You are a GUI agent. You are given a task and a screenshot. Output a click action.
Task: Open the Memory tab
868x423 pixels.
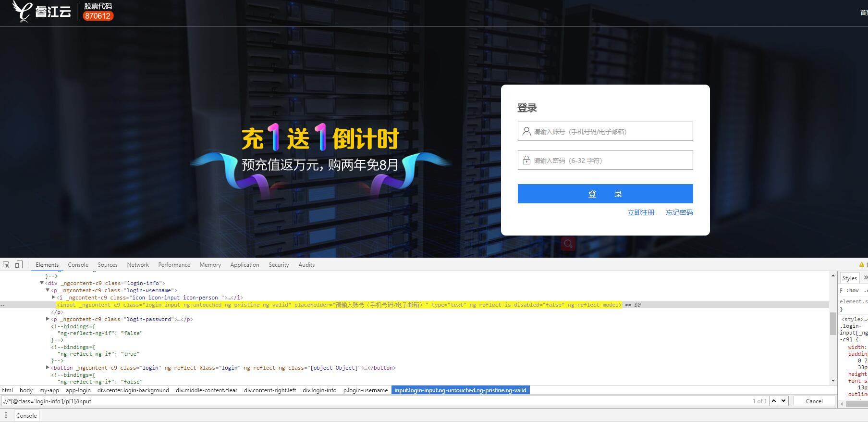[210, 265]
